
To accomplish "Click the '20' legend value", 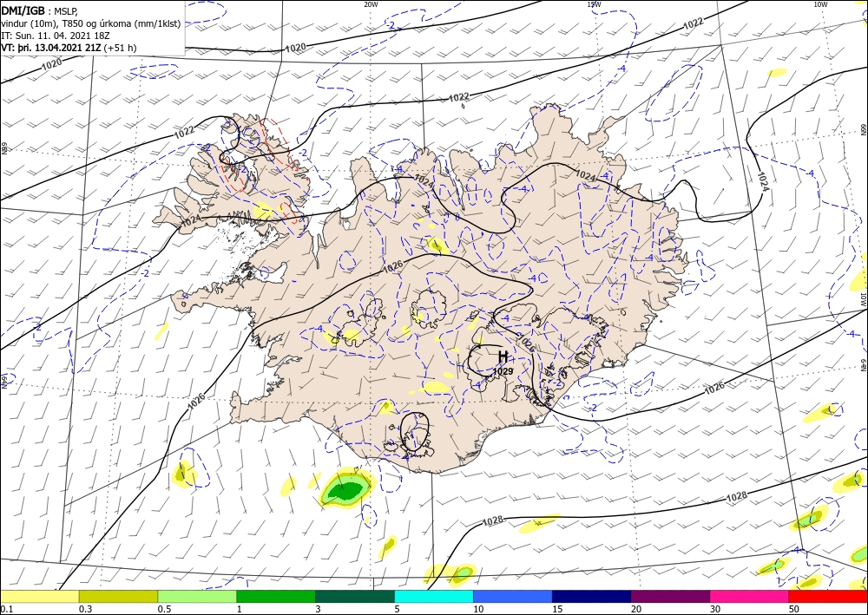I will coord(636,609).
